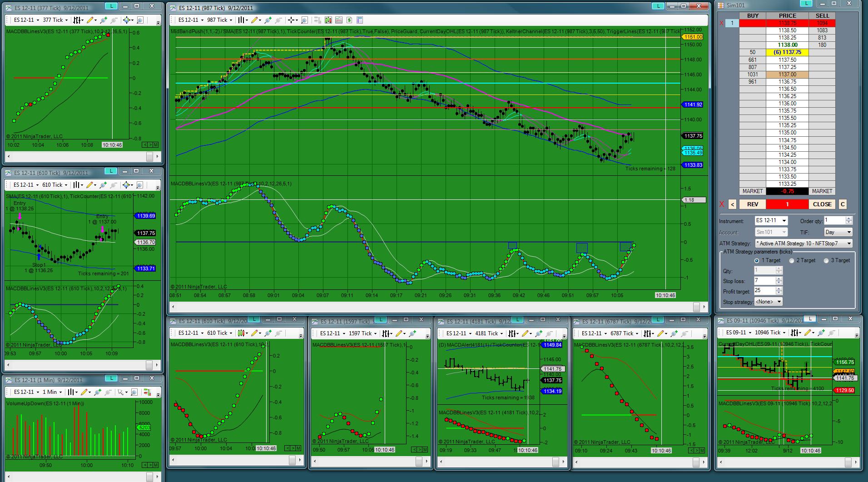Toggle the L link button on 4181 Tick window
Screen dimensions: 868x482
pos(518,319)
